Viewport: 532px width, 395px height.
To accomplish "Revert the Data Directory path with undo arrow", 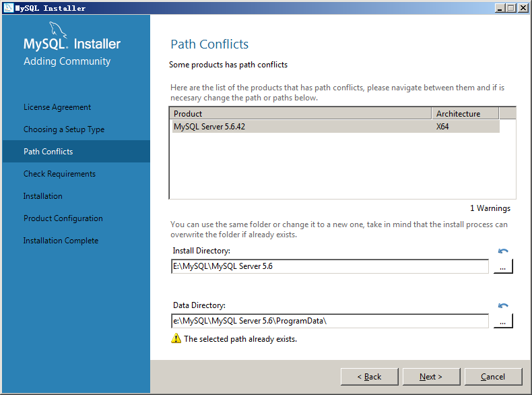I will pos(503,305).
